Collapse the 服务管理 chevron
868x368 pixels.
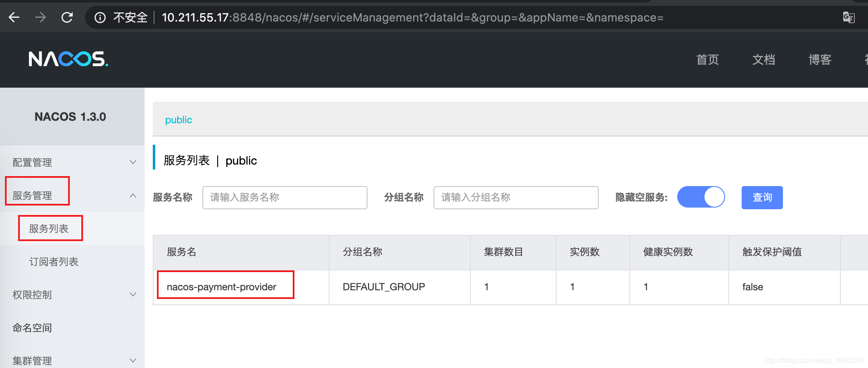133,196
